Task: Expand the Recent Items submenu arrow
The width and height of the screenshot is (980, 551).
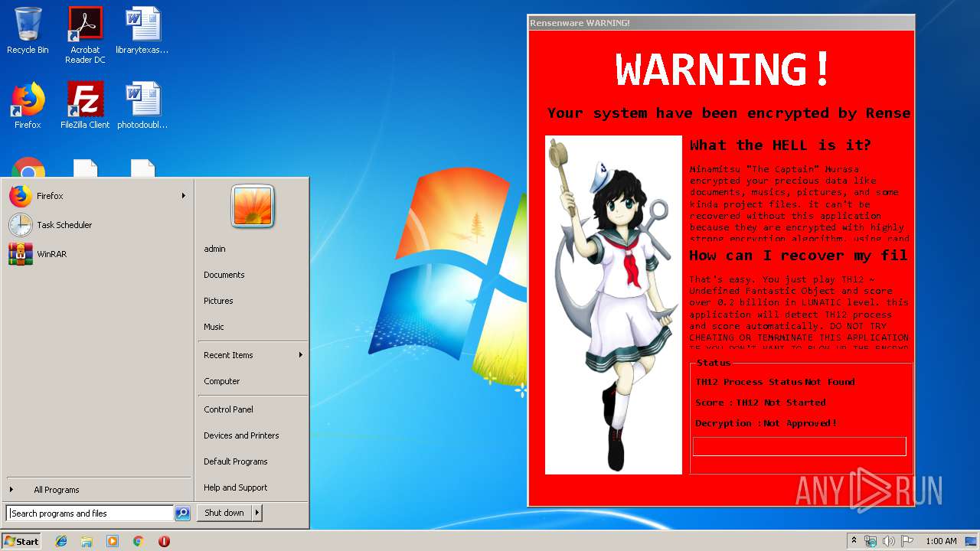Action: click(301, 355)
